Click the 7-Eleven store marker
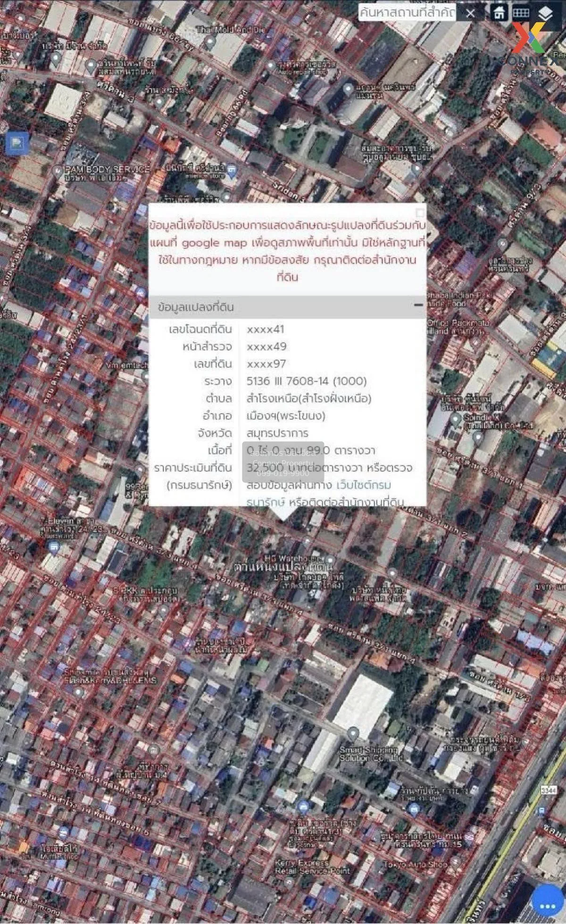Image resolution: width=566 pixels, height=924 pixels. [54, 547]
